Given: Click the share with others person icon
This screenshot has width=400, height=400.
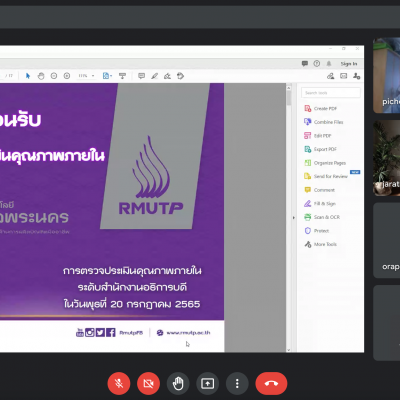Looking at the screenshot, I should click(x=356, y=76).
